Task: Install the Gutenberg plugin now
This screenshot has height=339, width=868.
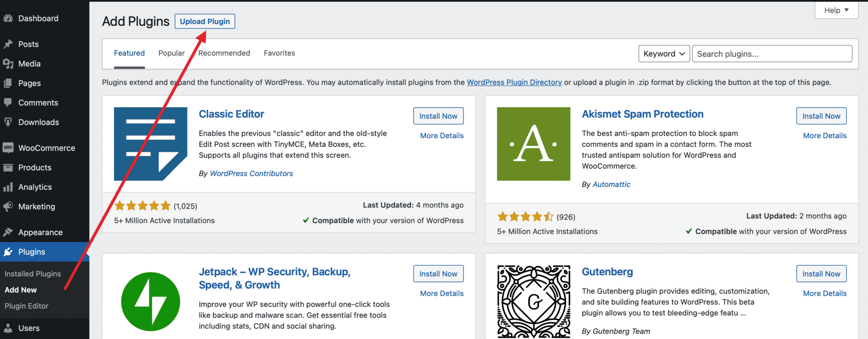Action: point(821,274)
